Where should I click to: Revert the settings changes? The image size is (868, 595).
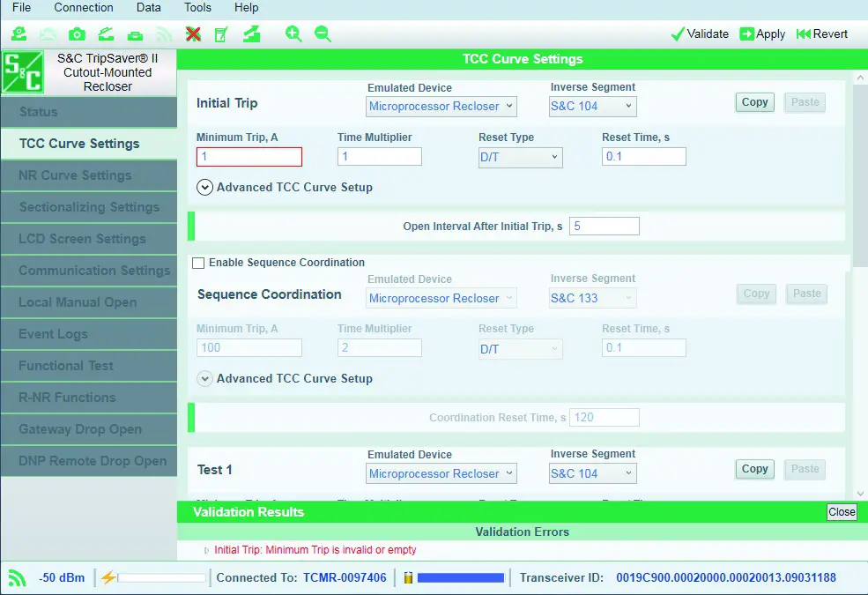[822, 33]
